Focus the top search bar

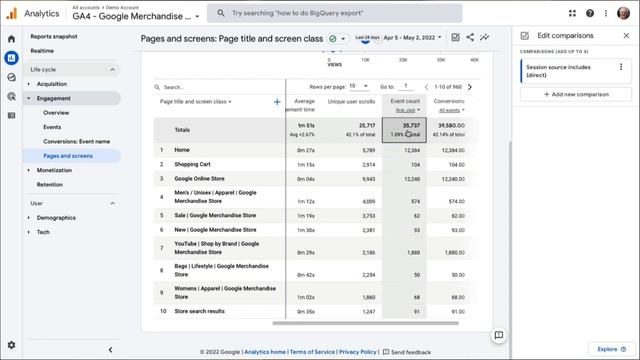click(335, 13)
